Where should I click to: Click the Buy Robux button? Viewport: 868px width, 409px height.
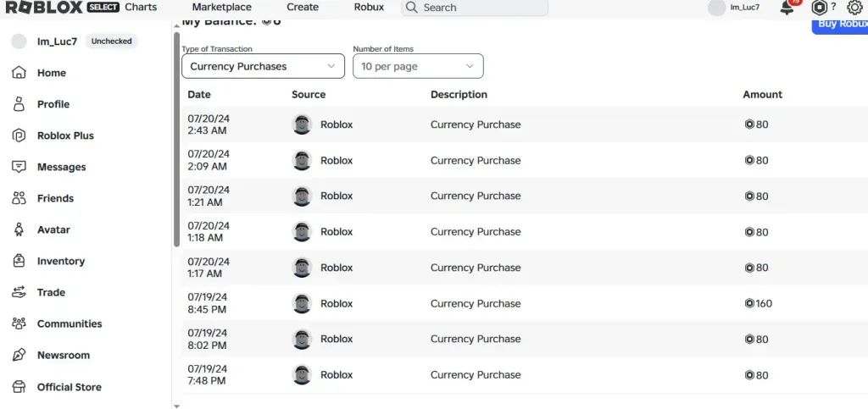point(840,25)
